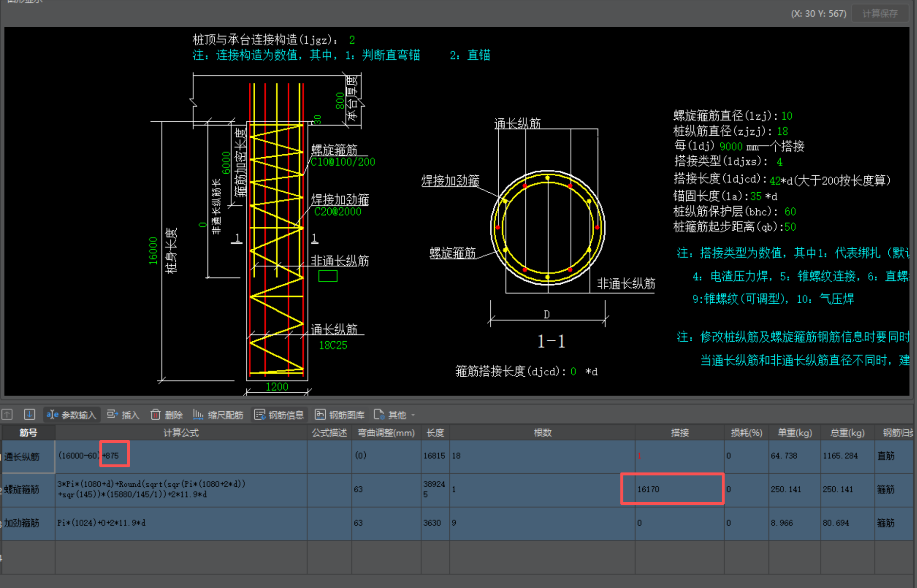Select the 单重(kg) column header
This screenshot has width=917, height=588.
[795, 433]
